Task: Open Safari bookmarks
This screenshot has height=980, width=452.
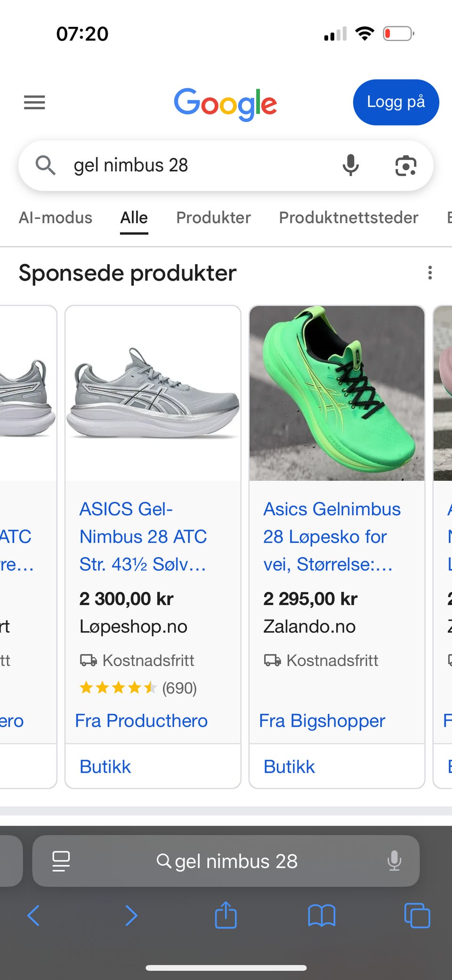Action: pyautogui.click(x=322, y=915)
